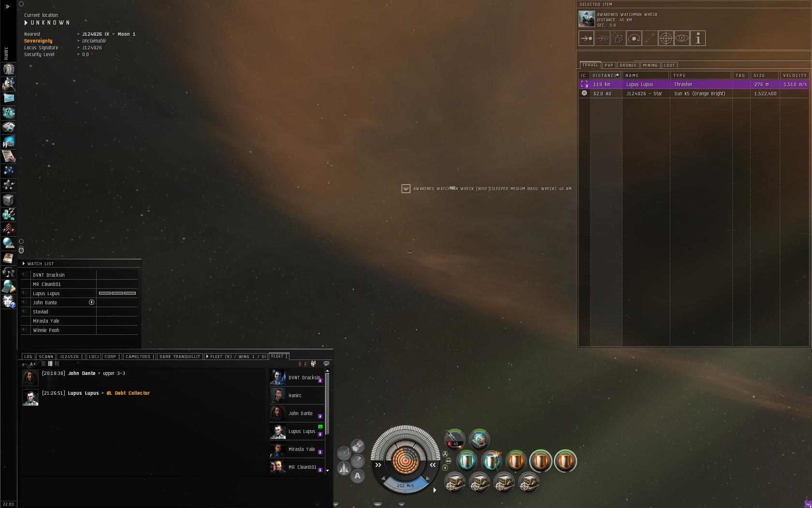Toggle hide passive modules green button
This screenshot has height=508, width=812.
pyautogui.click(x=445, y=454)
